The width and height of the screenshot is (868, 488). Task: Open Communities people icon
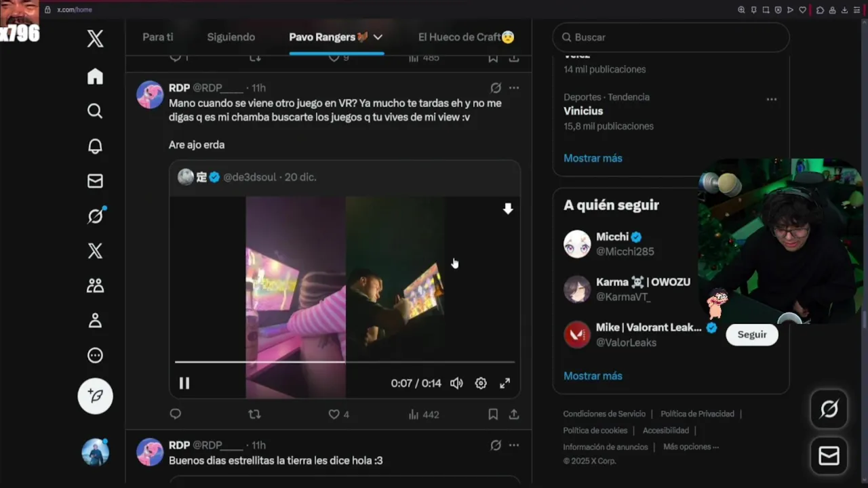[95, 285]
